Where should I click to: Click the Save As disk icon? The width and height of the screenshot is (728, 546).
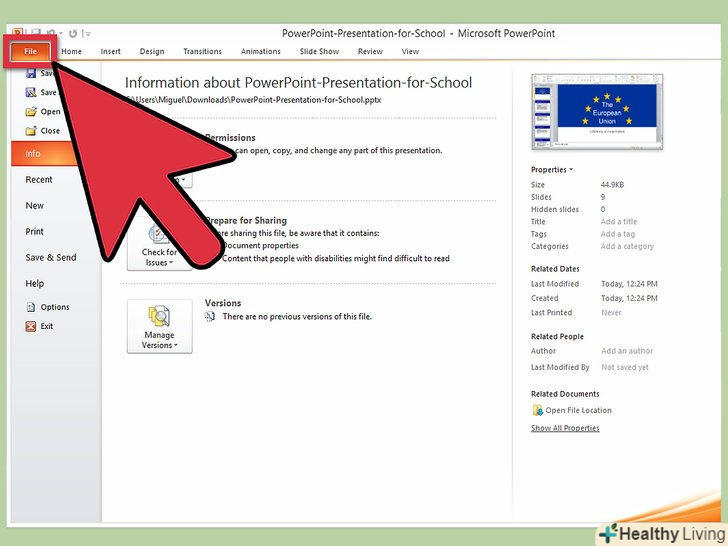[x=31, y=92]
